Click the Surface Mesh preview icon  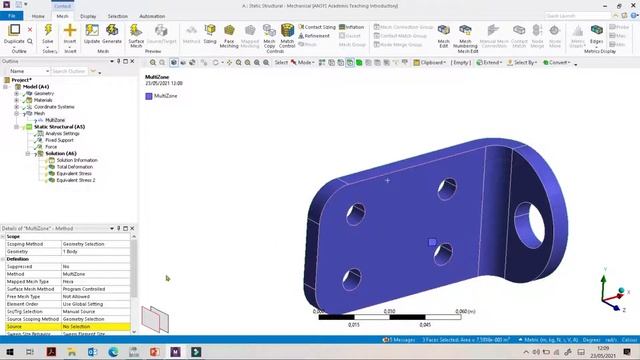point(136,30)
